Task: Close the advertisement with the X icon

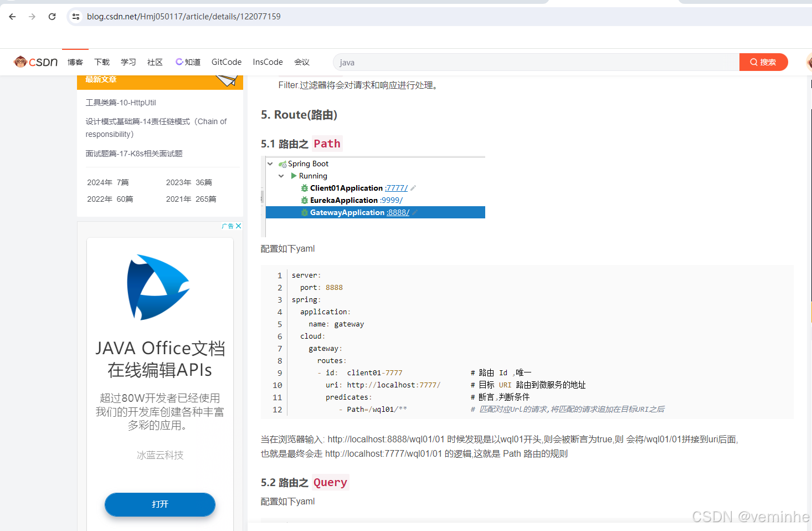Action: coord(238,226)
